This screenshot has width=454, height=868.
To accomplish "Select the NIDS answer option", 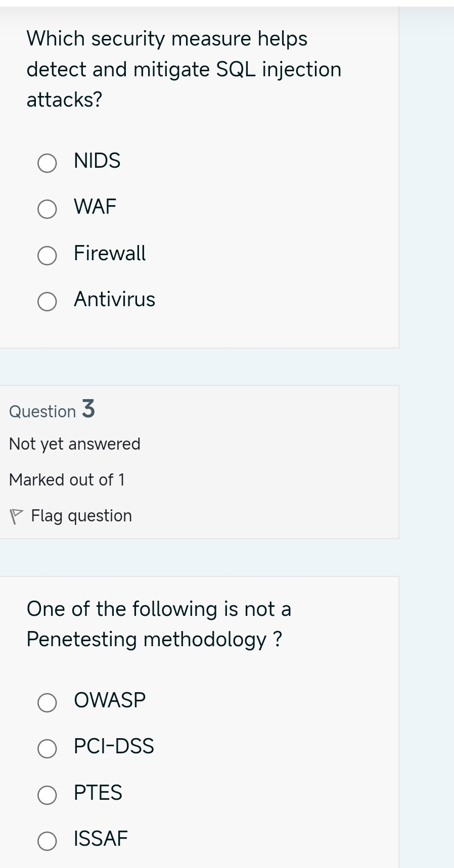I will (47, 163).
